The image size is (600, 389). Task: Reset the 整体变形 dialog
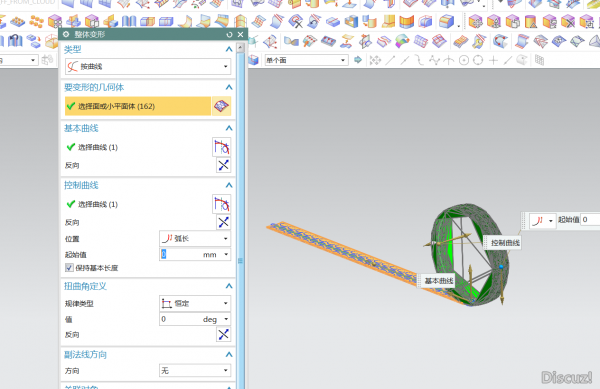coord(229,34)
